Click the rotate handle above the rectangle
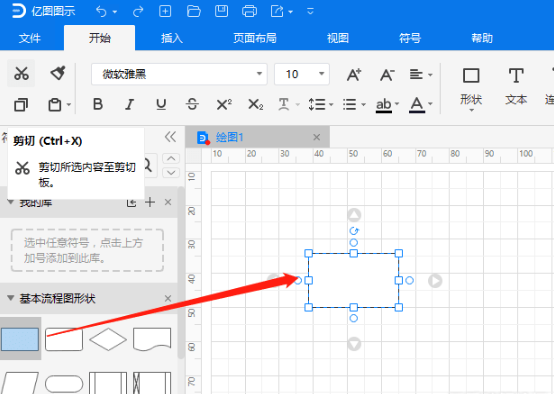This screenshot has width=554, height=394. click(x=354, y=231)
